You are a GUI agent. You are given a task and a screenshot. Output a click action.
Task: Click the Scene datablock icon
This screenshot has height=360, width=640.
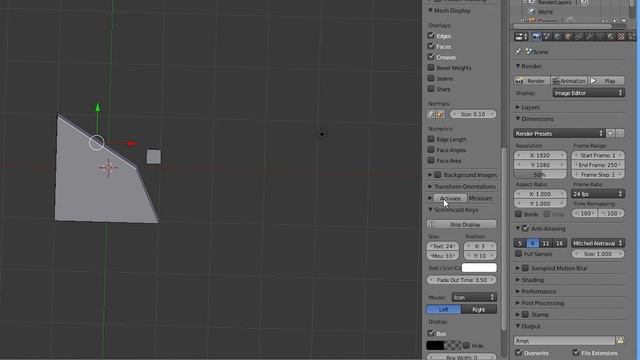pos(529,52)
